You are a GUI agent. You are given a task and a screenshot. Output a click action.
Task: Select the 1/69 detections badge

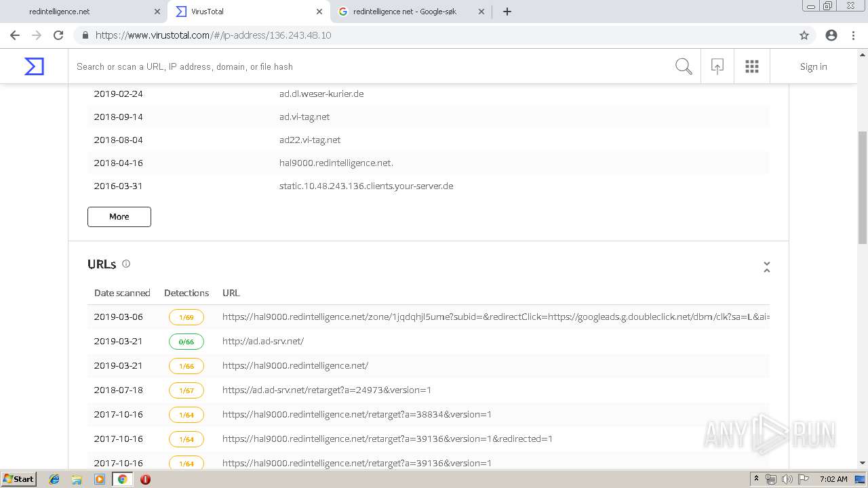(x=186, y=317)
